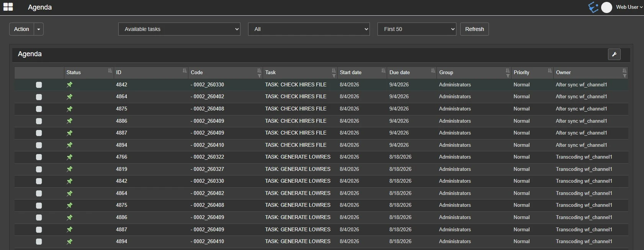
Task: Tick checkbox for ID 4819 GENERATE LOWRES
Action: click(39, 169)
